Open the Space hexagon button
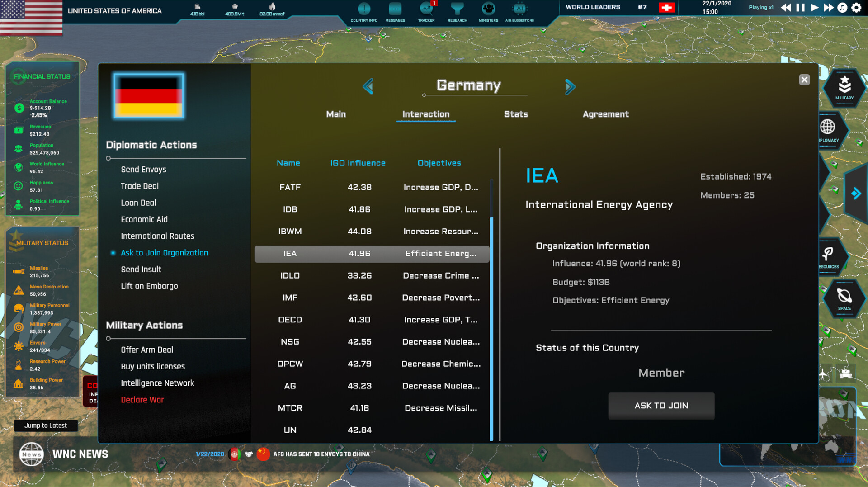This screenshot has width=868, height=487. 844,299
